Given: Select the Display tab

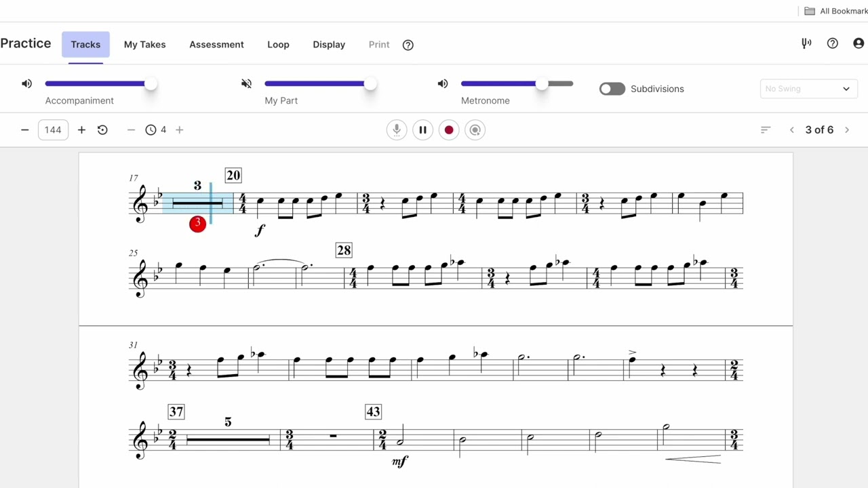Looking at the screenshot, I should [x=329, y=45].
